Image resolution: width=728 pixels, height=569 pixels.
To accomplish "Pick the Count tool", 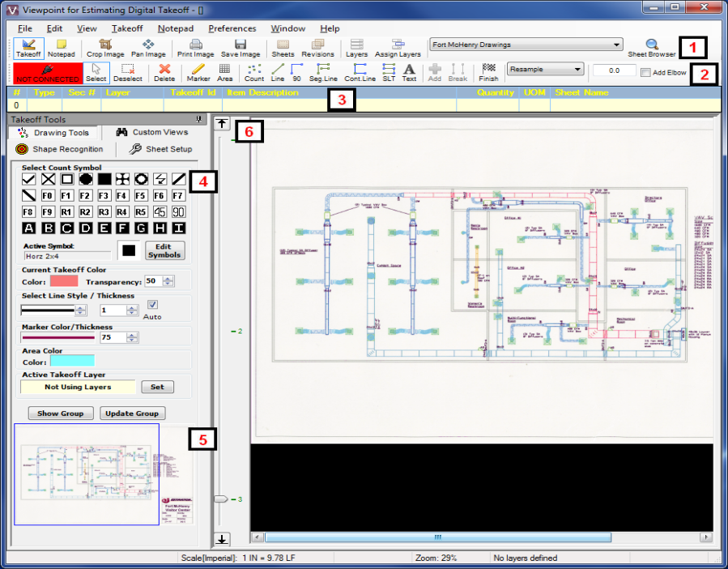I will [254, 73].
